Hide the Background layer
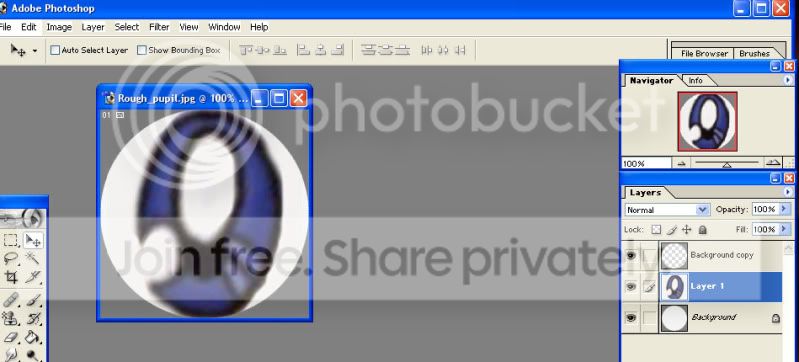The width and height of the screenshot is (799, 362). pyautogui.click(x=631, y=318)
